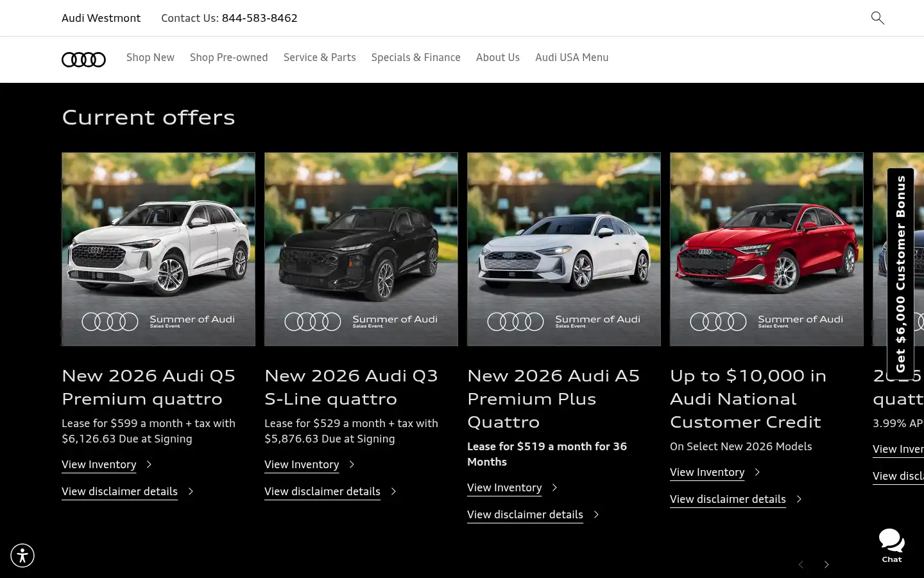The width and height of the screenshot is (924, 578).
Task: Click the Lease for $529 a month text
Action: (x=352, y=431)
